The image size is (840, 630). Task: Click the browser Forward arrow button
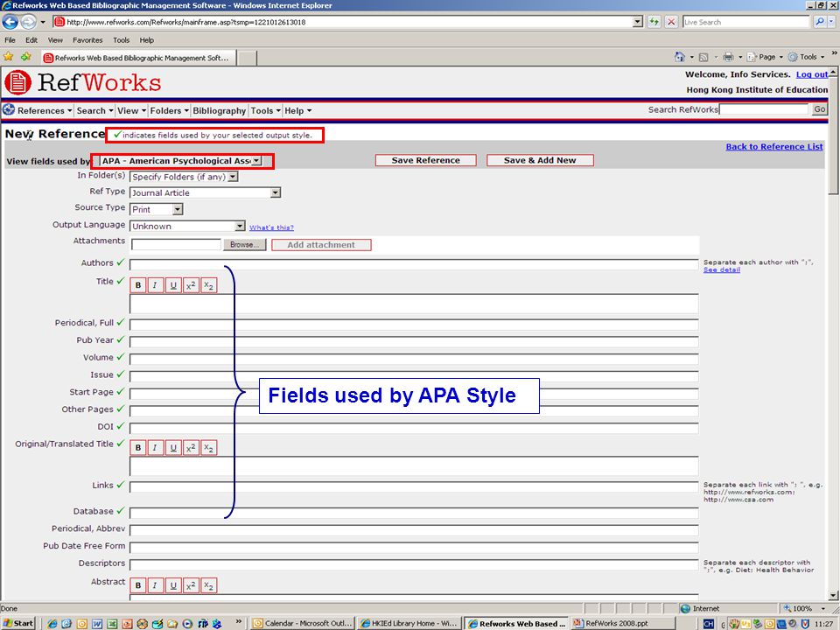[x=28, y=22]
